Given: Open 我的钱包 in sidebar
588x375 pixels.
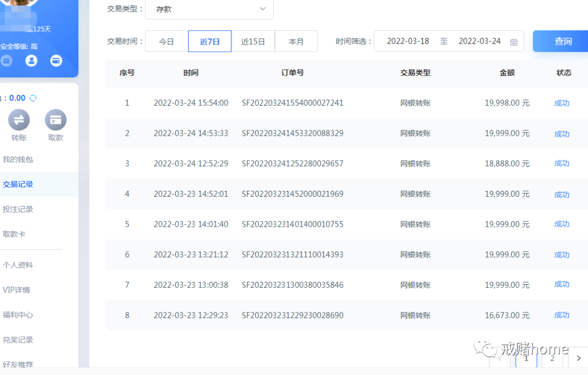Looking at the screenshot, I should pos(17,160).
